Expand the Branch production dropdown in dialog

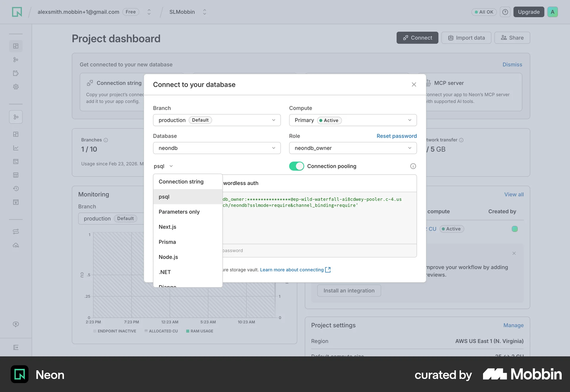[217, 120]
